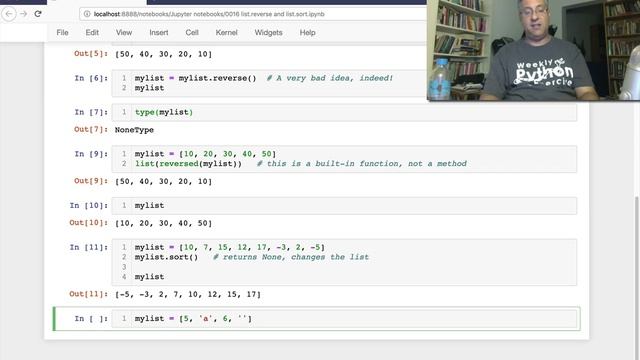The width and height of the screenshot is (640, 360).
Task: Click Out[9] output [50, 40, 30, 20, 10]
Action: (163, 181)
